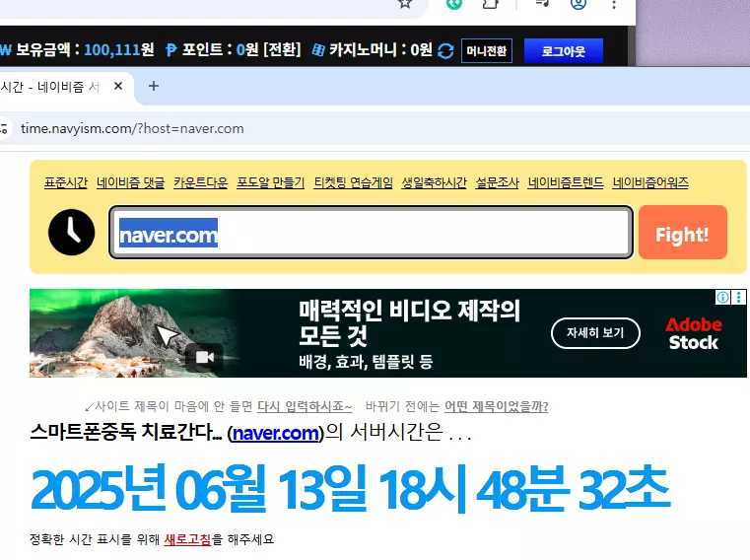Open the browser three-dot menu
750x560 pixels.
[614, 5]
